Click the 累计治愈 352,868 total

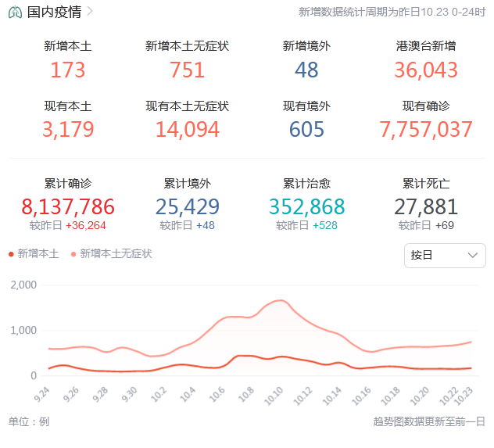click(306, 206)
